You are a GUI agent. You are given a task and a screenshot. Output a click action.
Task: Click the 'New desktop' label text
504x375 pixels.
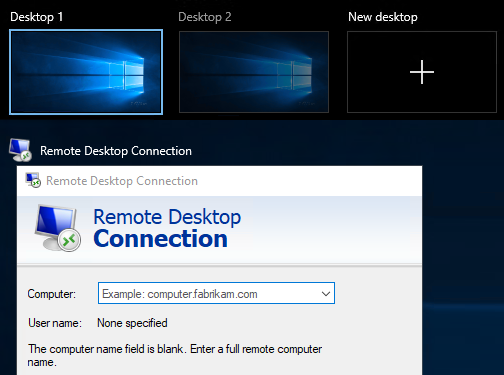point(383,17)
